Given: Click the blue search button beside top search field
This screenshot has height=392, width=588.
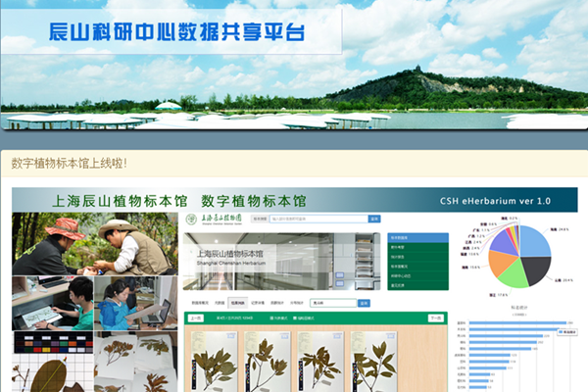Looking at the screenshot, I should tap(374, 219).
